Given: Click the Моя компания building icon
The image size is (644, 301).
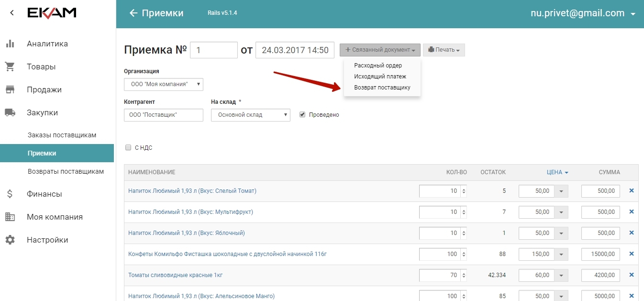Looking at the screenshot, I should (x=10, y=217).
